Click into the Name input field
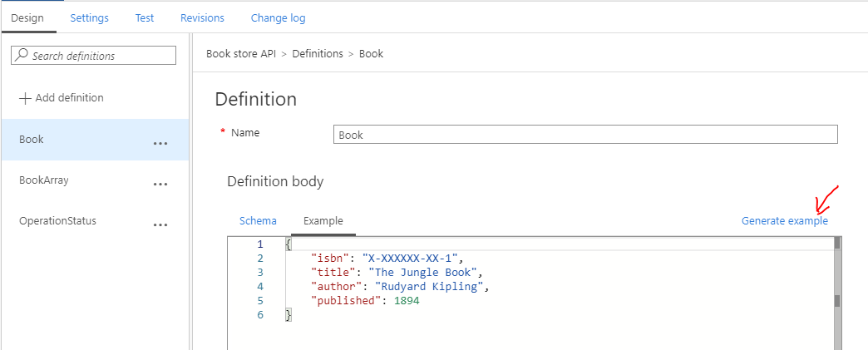This screenshot has height=350, width=868. point(584,135)
